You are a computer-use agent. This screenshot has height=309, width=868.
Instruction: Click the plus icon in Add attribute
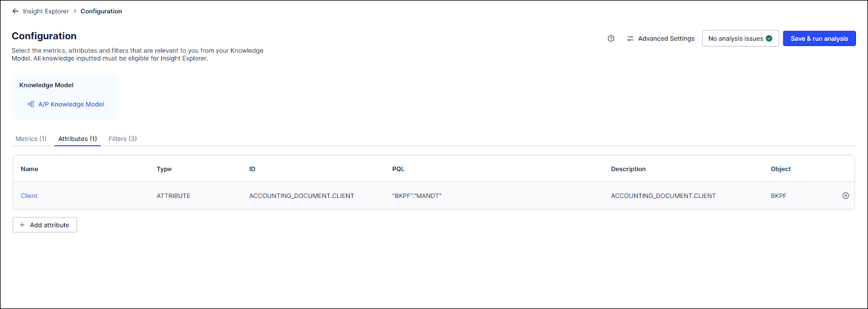(22, 225)
